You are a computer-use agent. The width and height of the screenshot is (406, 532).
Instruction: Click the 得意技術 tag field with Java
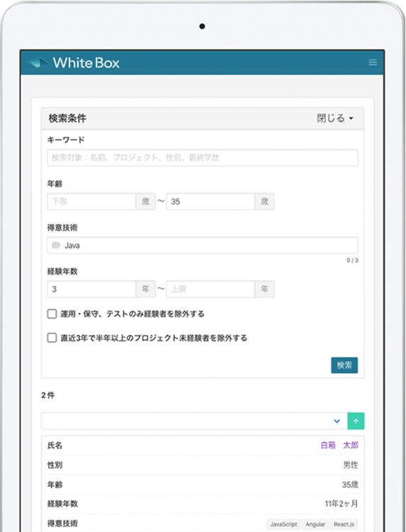coord(203,245)
